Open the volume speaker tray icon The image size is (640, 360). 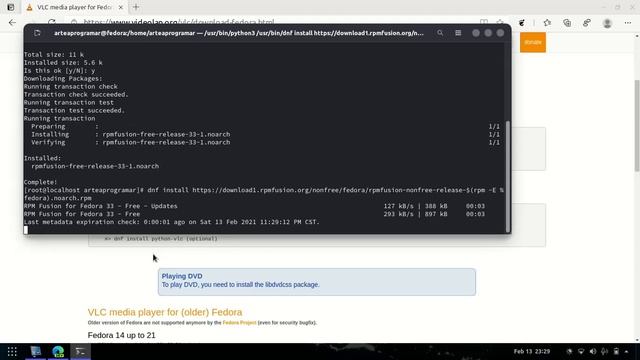tap(593, 351)
